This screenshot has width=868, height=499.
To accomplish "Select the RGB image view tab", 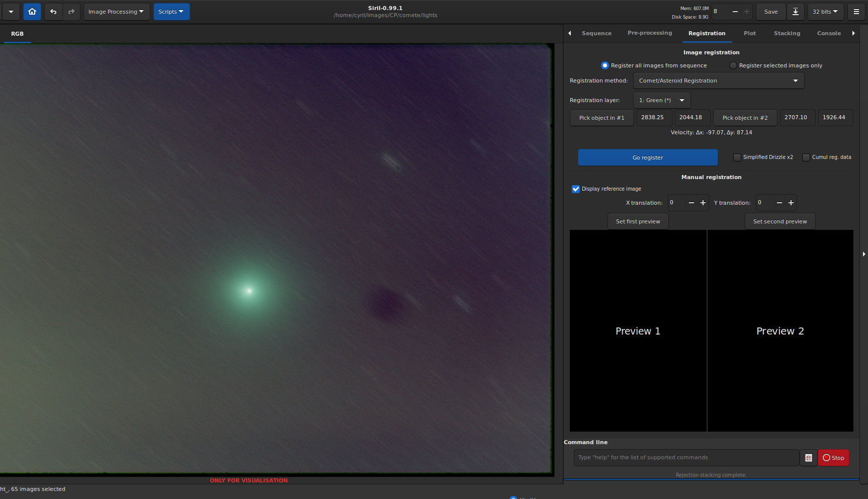I will (x=18, y=34).
